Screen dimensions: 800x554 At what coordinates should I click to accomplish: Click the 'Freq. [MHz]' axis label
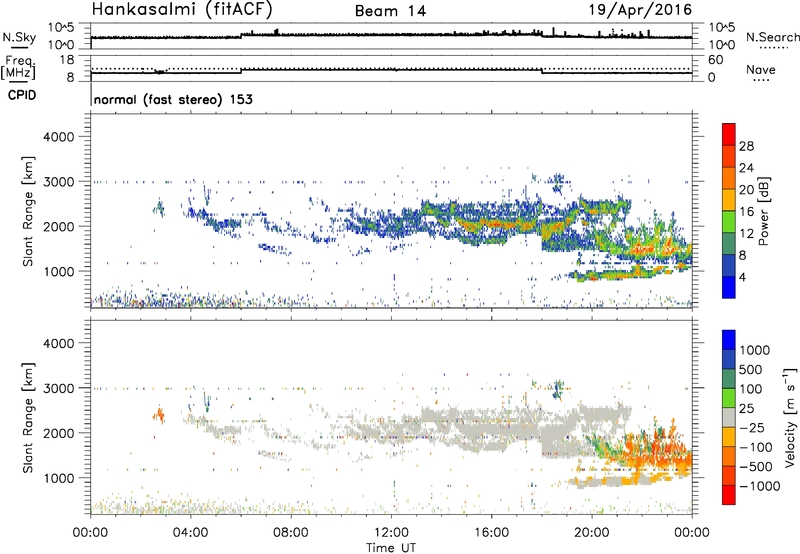coord(19,68)
